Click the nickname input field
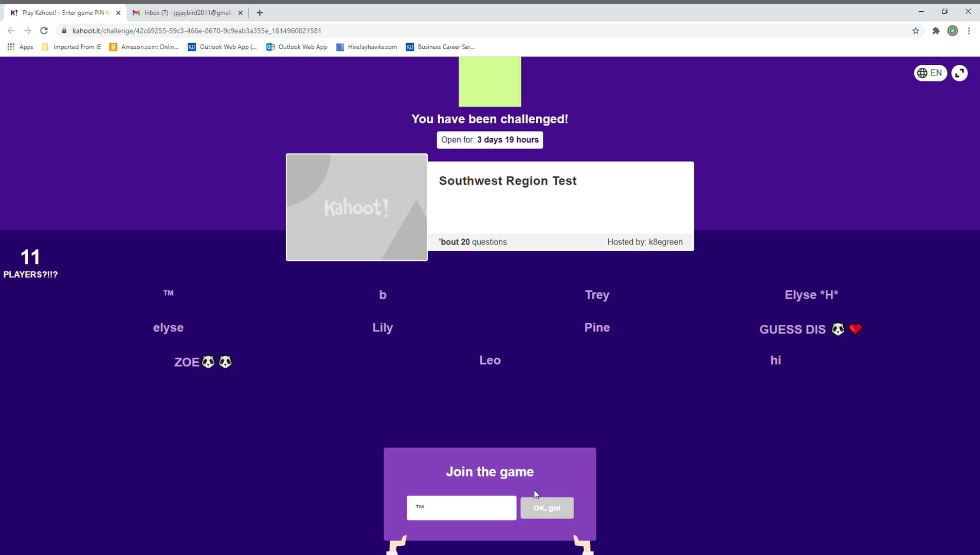Viewport: 980px width, 555px height. click(461, 508)
